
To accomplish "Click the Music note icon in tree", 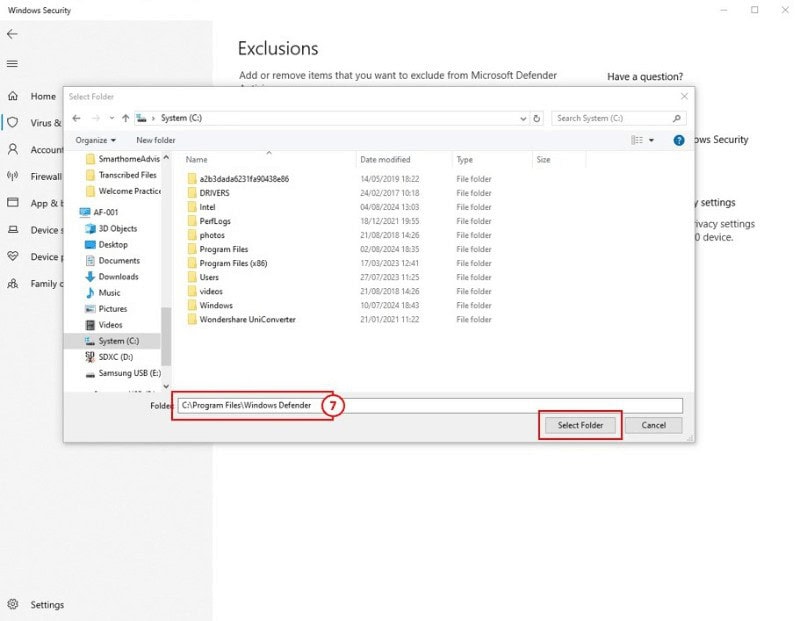I will tap(90, 292).
